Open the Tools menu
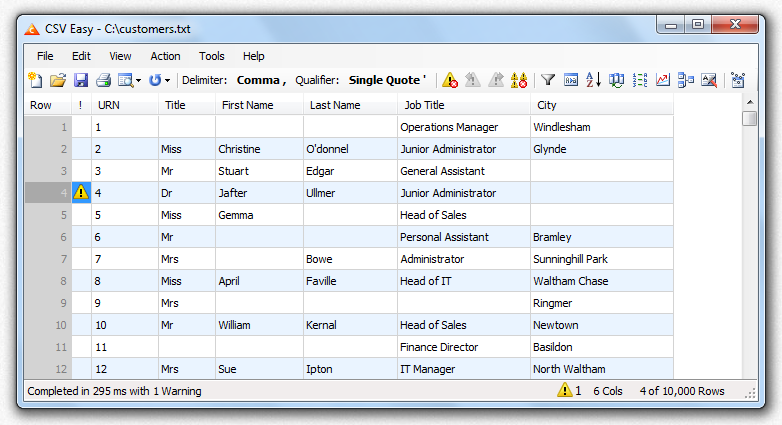Screen dimensions: 782x425 [x=211, y=56]
